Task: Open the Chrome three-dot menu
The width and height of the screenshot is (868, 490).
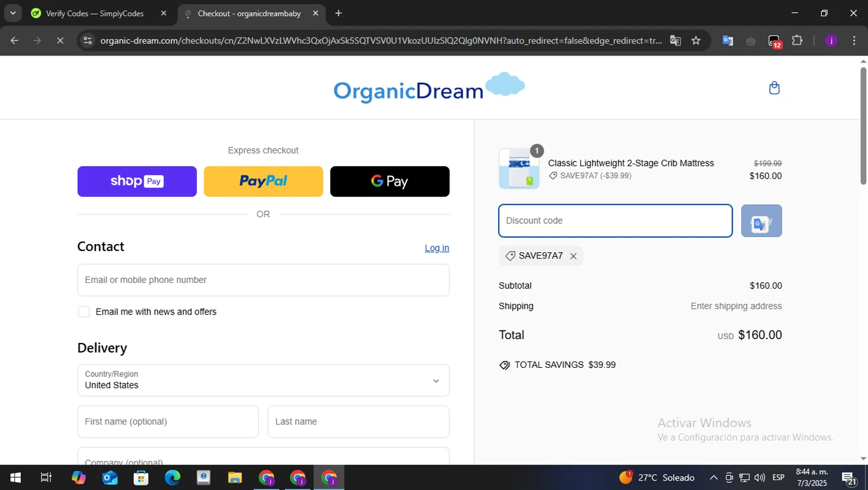Action: 854,40
